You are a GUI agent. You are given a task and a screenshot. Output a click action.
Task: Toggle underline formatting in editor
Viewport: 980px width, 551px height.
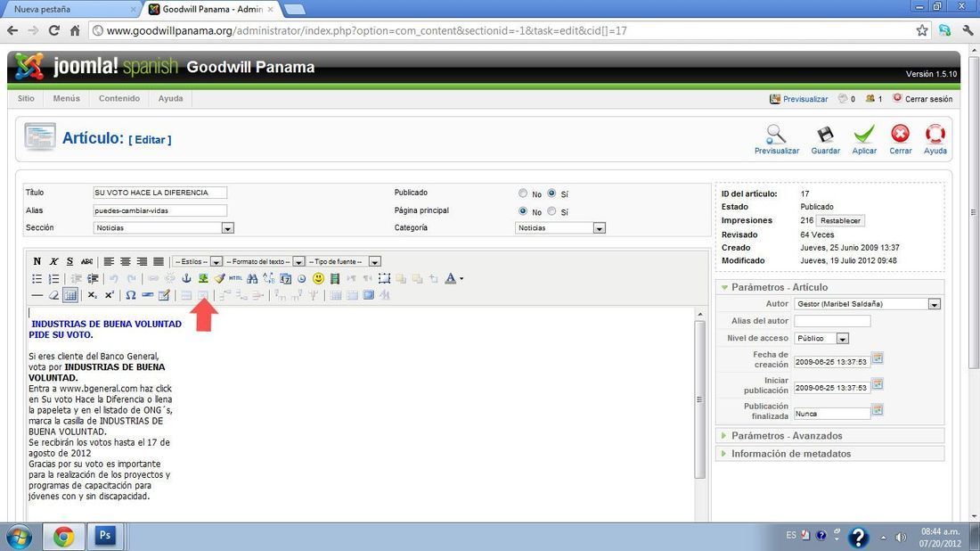click(70, 261)
